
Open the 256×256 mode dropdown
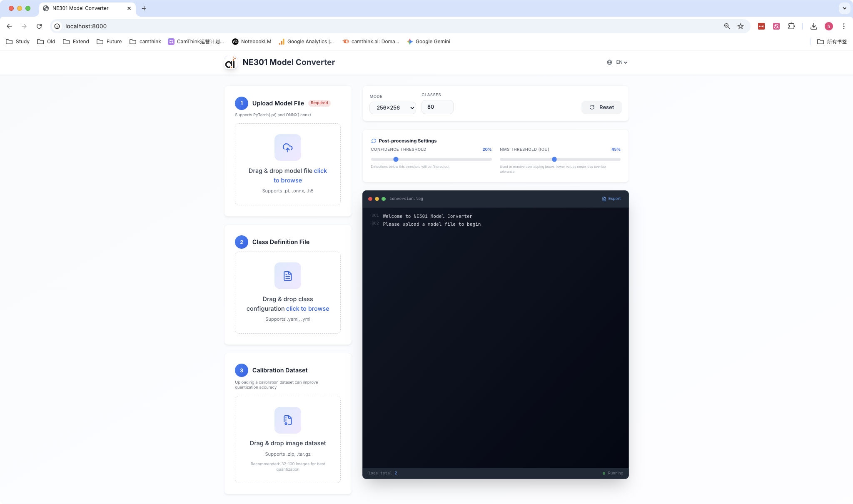point(392,107)
